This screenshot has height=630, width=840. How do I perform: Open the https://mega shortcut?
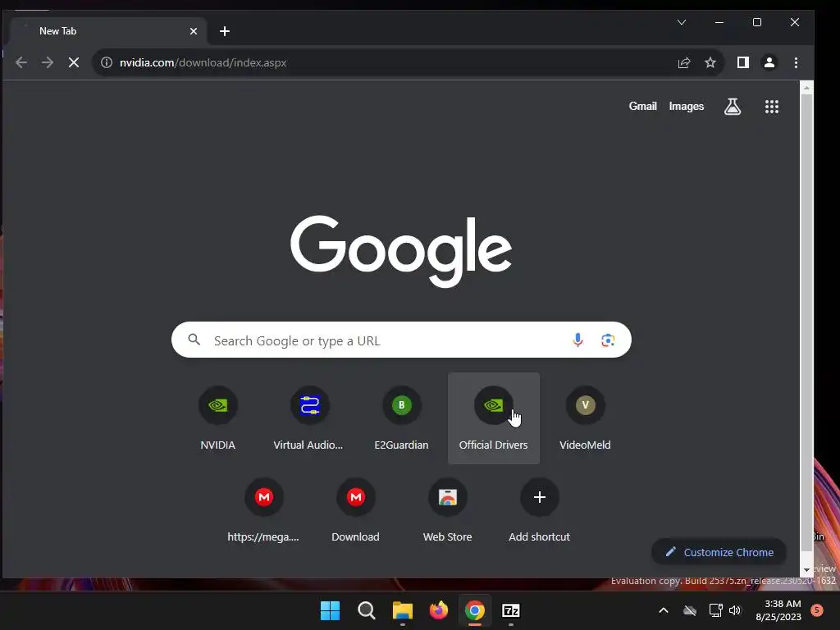(263, 510)
